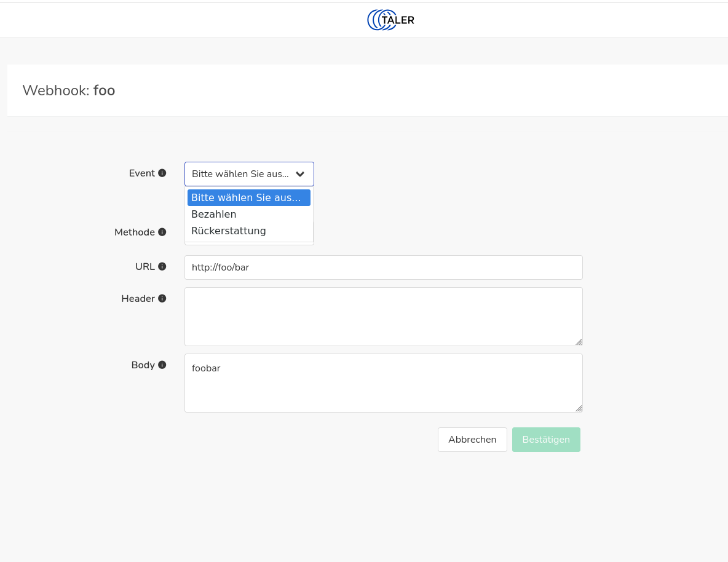
Task: Click the 'Header' field label
Action: pos(138,299)
